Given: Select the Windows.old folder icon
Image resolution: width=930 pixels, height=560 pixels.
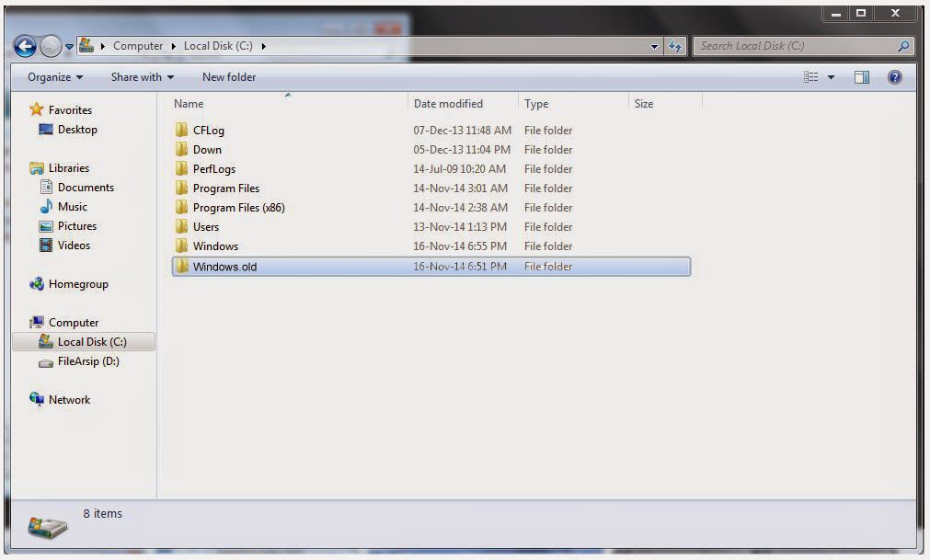Looking at the screenshot, I should coord(181,267).
